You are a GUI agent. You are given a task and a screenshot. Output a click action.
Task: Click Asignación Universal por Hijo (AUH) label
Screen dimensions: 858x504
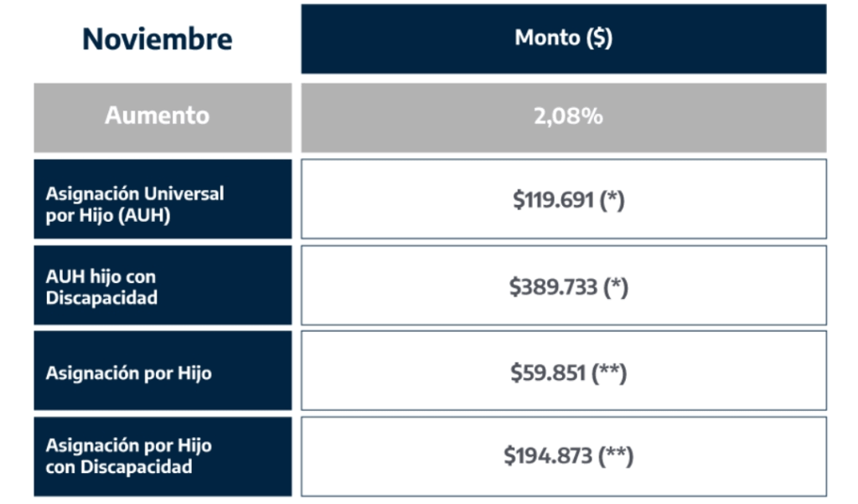pos(135,204)
